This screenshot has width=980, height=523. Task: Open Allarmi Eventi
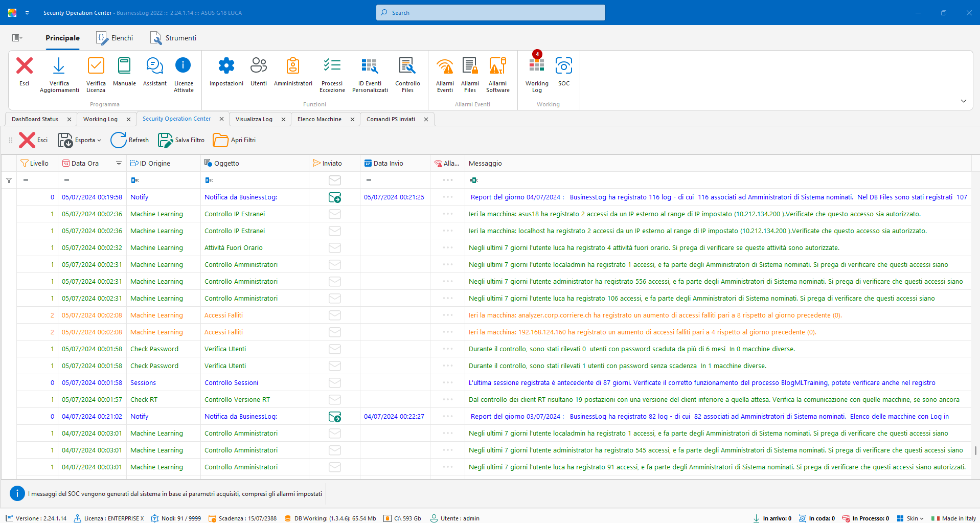445,75
